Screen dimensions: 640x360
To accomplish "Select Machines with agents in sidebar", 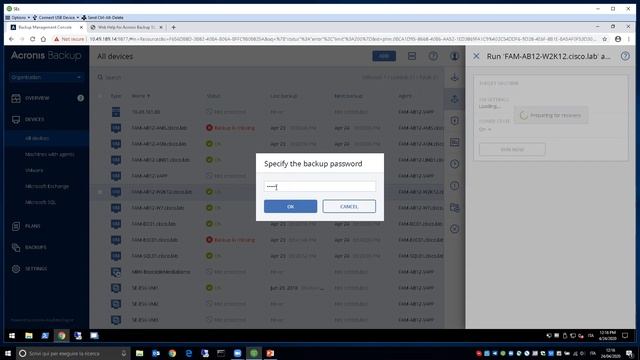I will (49, 154).
